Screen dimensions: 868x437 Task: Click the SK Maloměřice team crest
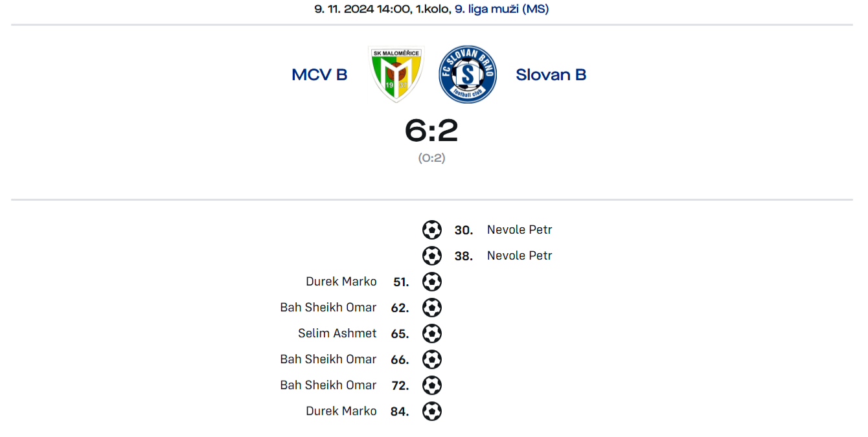[396, 74]
